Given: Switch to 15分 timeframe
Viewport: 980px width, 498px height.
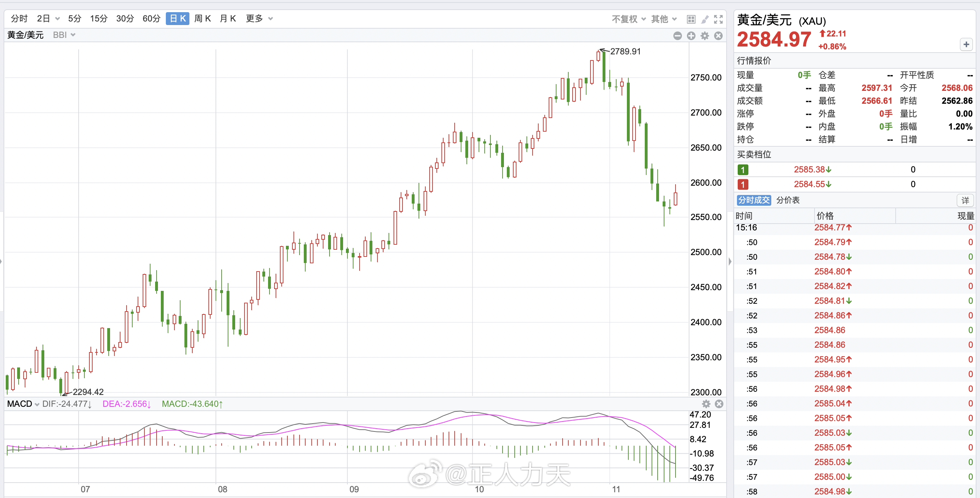Looking at the screenshot, I should (99, 19).
